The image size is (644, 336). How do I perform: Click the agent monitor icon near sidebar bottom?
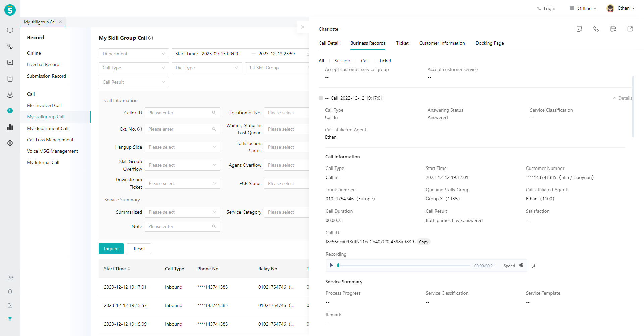(10, 278)
